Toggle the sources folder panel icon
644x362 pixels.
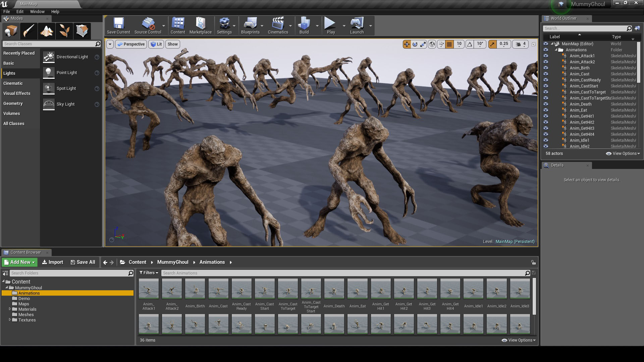click(5, 273)
